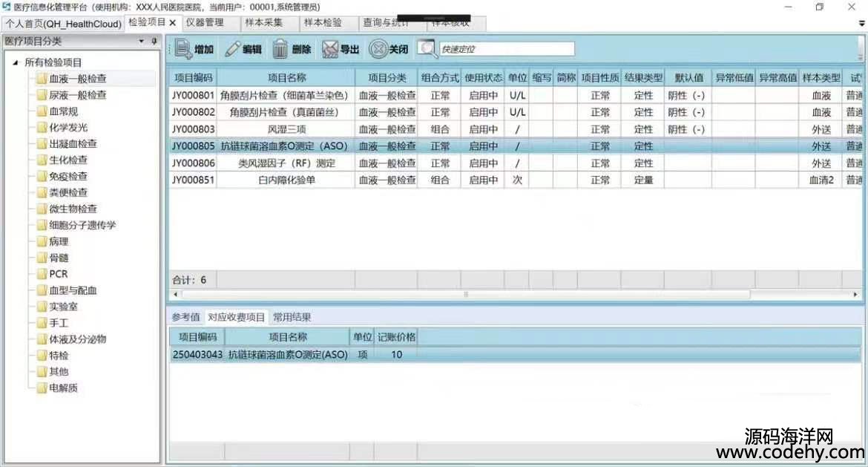This screenshot has width=868, height=467.
Task: Open the tab list overflow dropdown
Action: pos(861,24)
